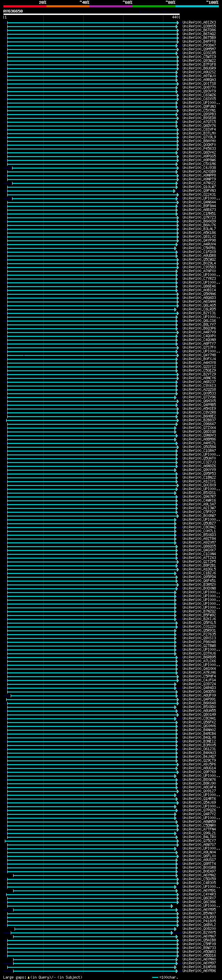Select the UniRef100_C5XYN1 label

(199, 110)
